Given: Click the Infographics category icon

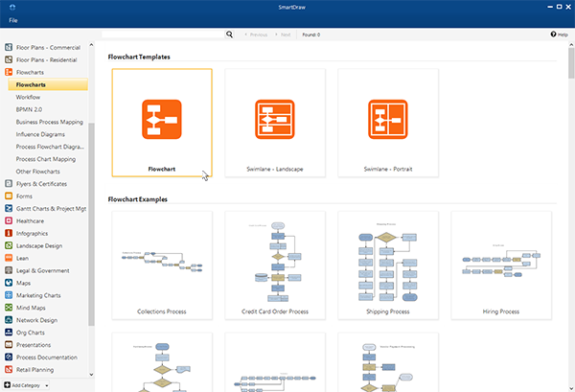Looking at the screenshot, I should click(9, 233).
